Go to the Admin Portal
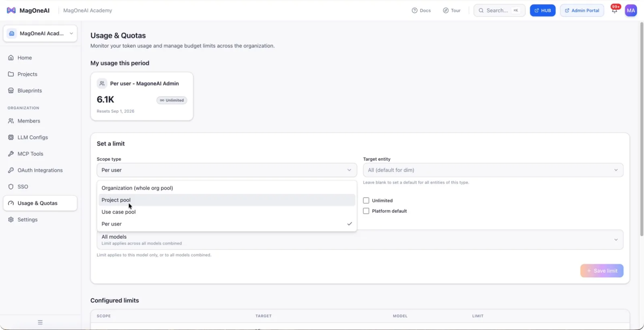Screen dimensions: 644x330 tap(582, 10)
